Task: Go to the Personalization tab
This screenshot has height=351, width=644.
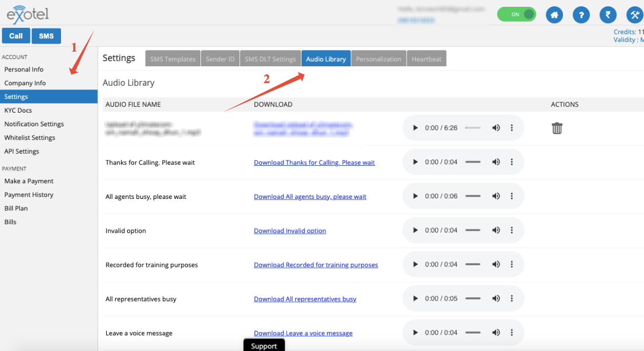Action: (x=379, y=59)
